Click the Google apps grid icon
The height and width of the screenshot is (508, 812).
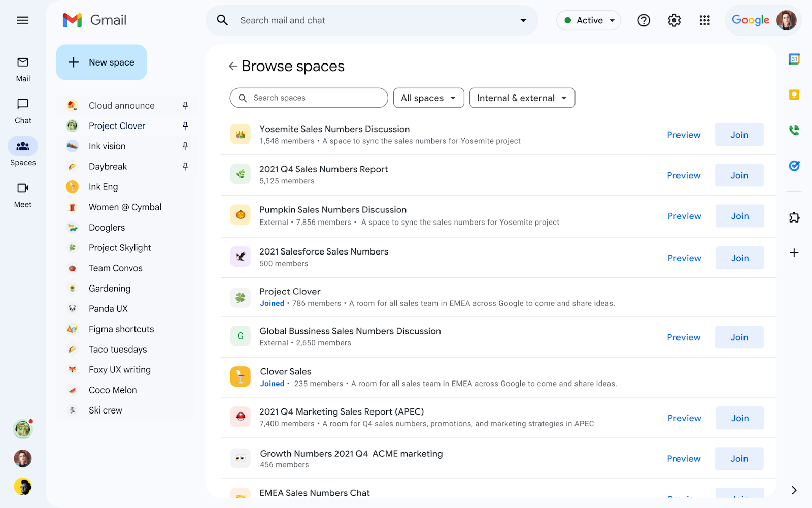point(704,20)
